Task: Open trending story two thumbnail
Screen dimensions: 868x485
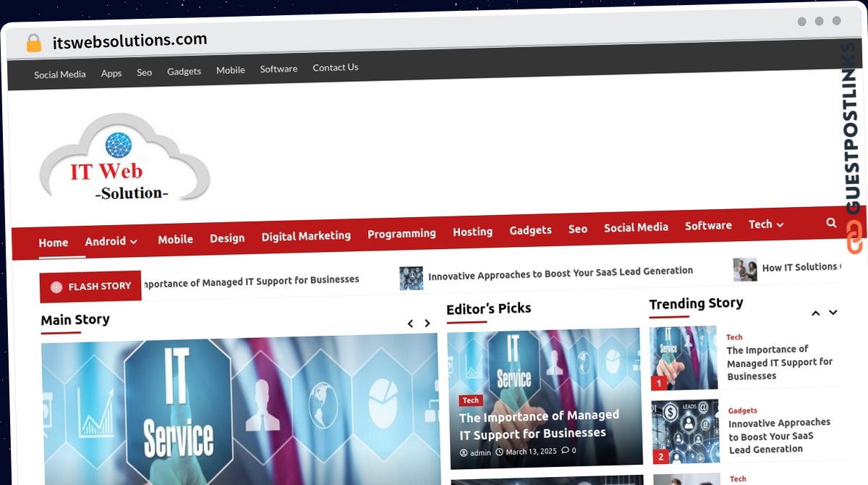Action: 685,431
